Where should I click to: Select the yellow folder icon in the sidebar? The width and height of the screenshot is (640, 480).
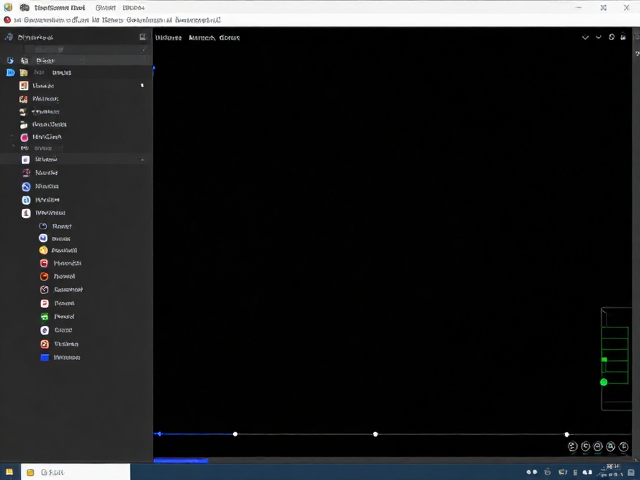[24, 73]
